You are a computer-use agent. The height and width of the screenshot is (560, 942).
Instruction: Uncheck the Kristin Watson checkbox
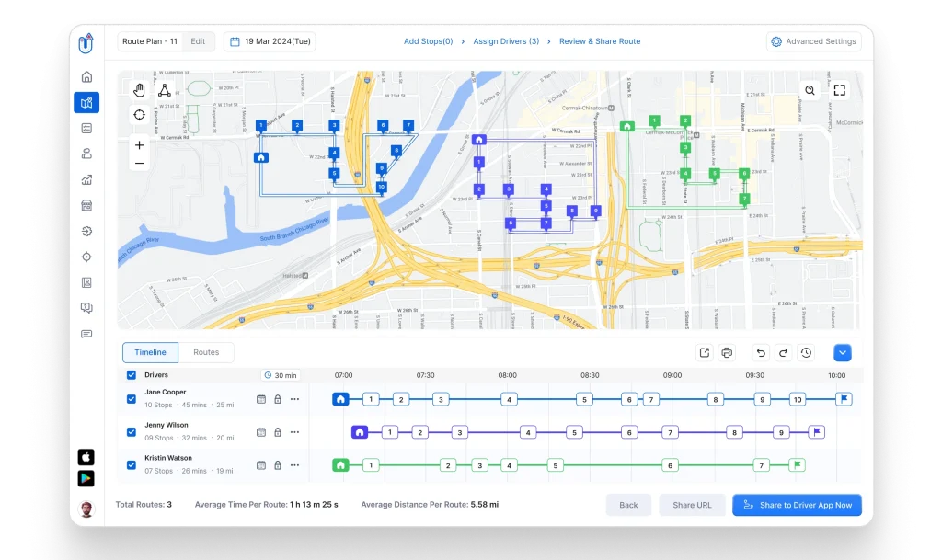pyautogui.click(x=131, y=465)
